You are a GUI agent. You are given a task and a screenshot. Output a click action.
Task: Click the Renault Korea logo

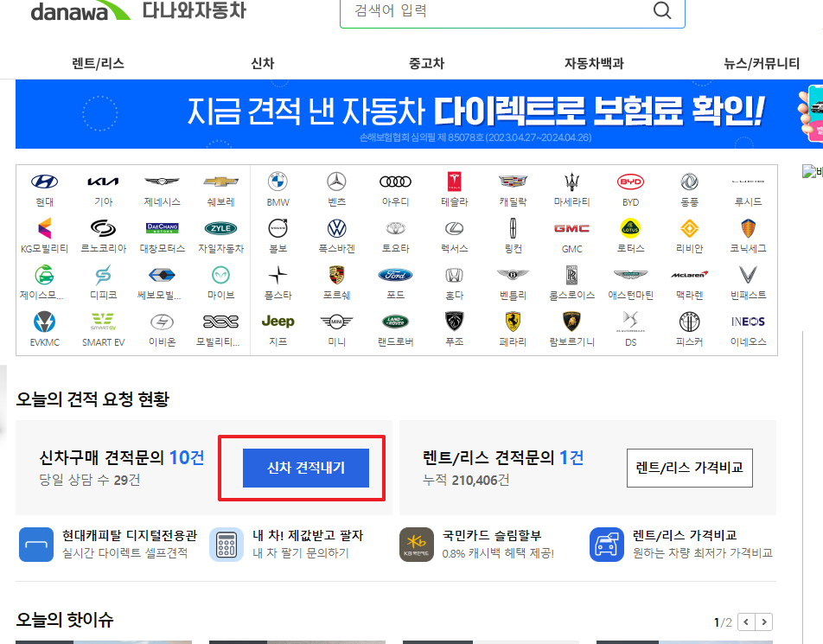pyautogui.click(x=103, y=228)
